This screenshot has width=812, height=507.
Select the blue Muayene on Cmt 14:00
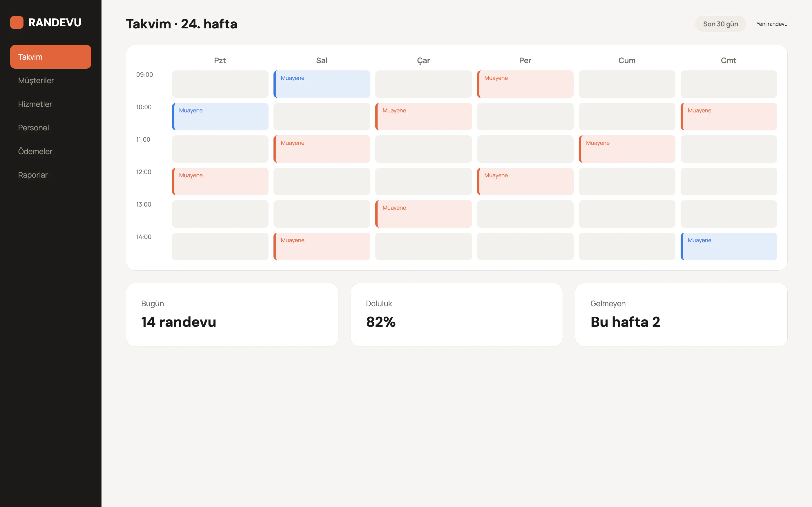point(729,247)
